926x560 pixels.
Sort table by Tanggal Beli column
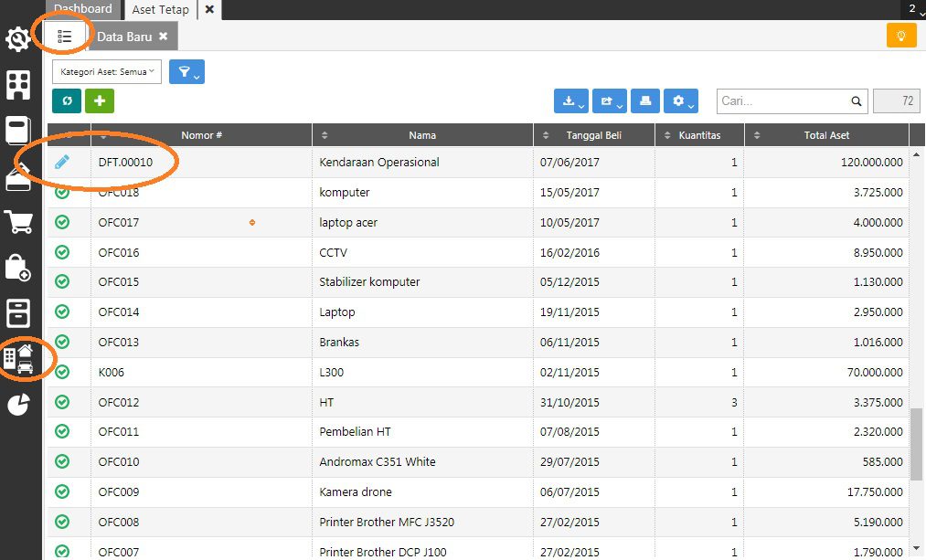point(593,135)
